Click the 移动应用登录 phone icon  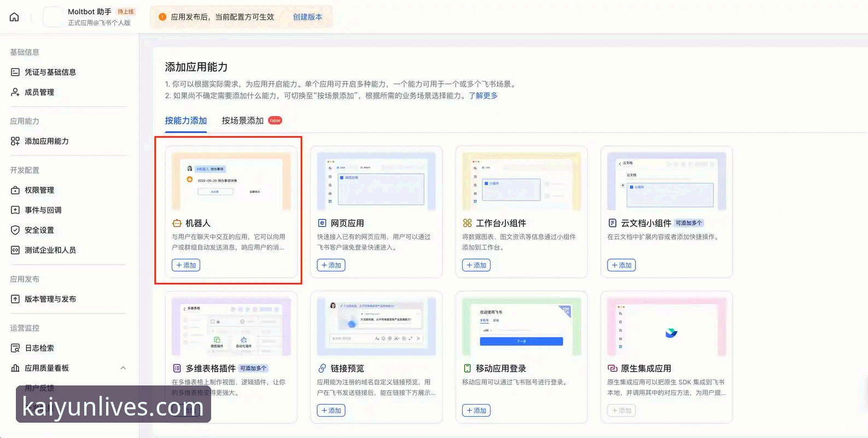(467, 368)
